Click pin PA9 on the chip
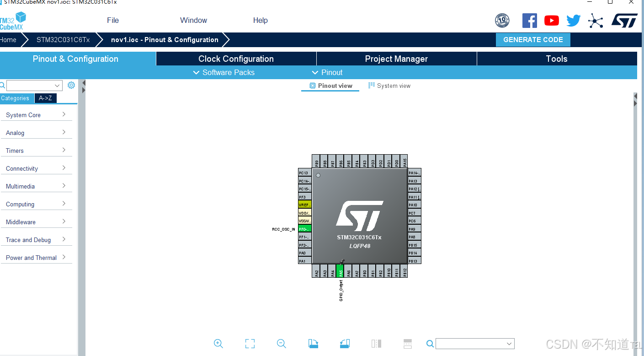Screen dimensions: 644x356 [x=415, y=229]
